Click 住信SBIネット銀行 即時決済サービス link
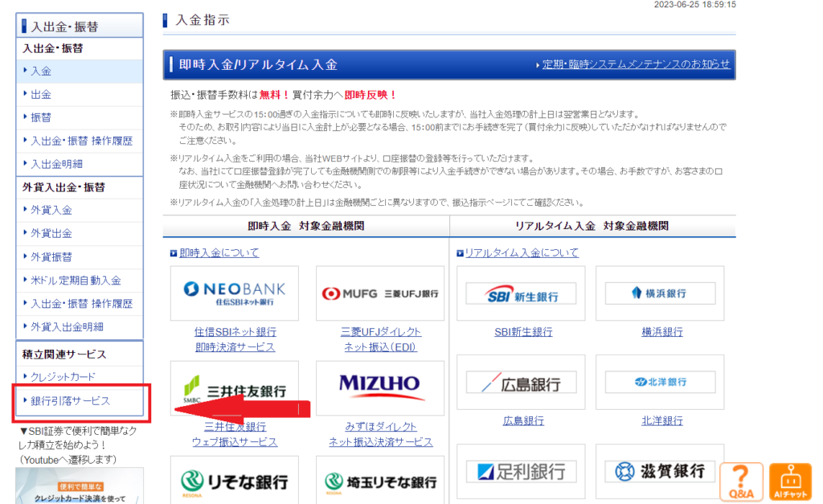Image resolution: width=823 pixels, height=504 pixels. (235, 339)
